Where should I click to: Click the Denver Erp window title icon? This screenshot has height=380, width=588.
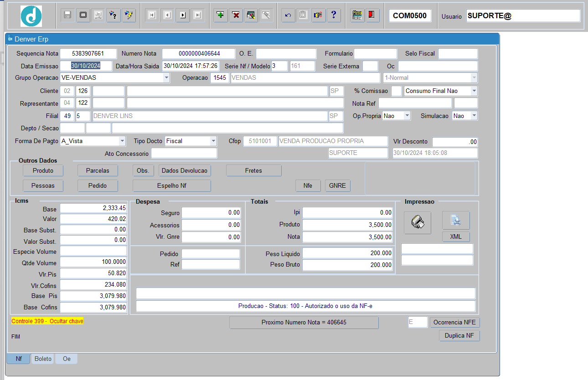click(10, 39)
